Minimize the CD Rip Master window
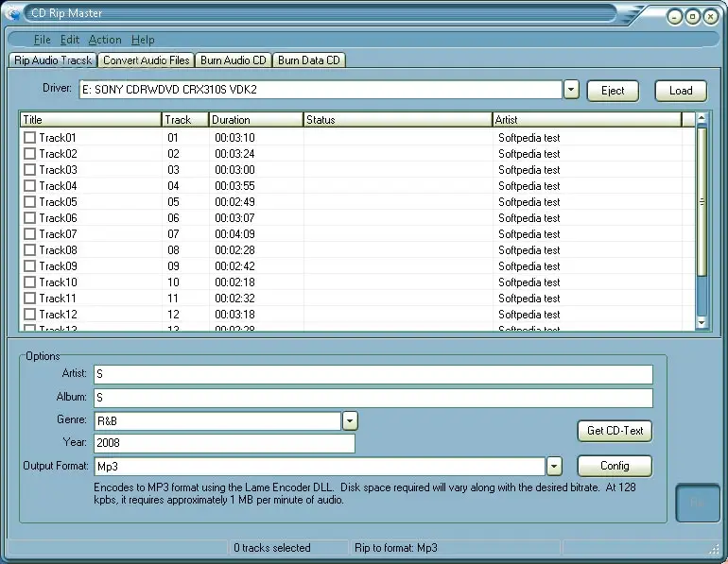 click(x=674, y=17)
